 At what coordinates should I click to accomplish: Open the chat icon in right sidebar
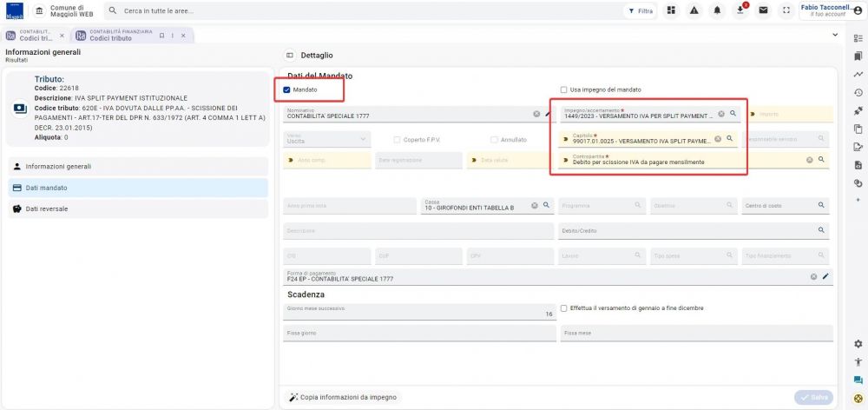858,380
